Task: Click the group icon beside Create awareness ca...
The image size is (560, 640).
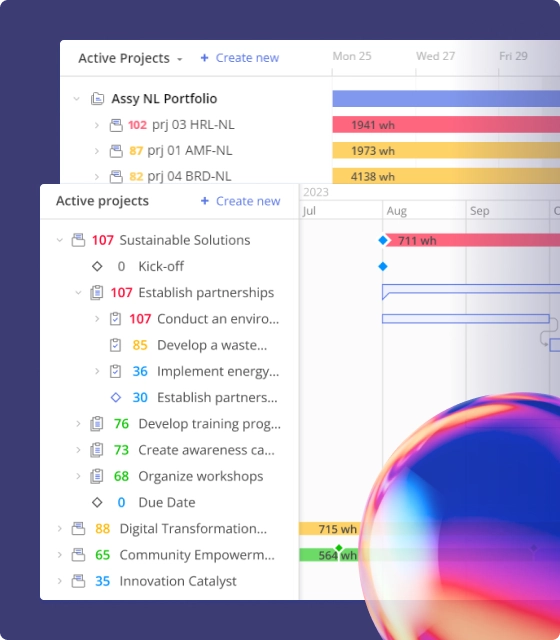Action: coord(97,450)
